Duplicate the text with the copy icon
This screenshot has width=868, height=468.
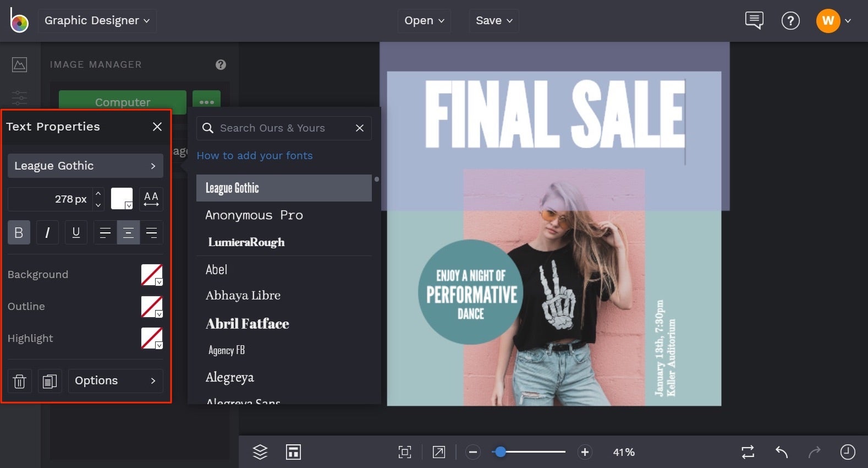[50, 381]
